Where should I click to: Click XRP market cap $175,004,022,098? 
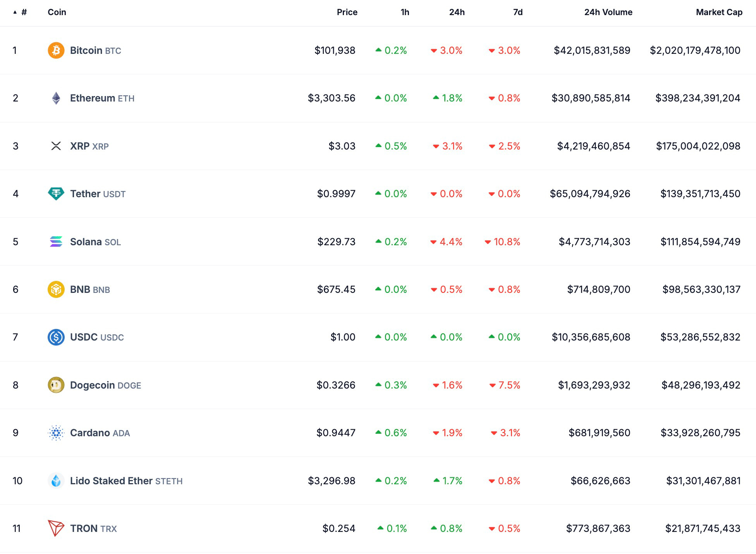point(698,146)
